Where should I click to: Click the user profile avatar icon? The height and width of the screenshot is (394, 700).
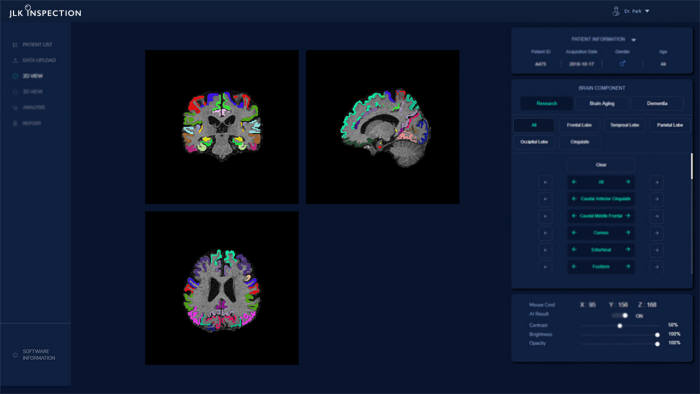616,11
